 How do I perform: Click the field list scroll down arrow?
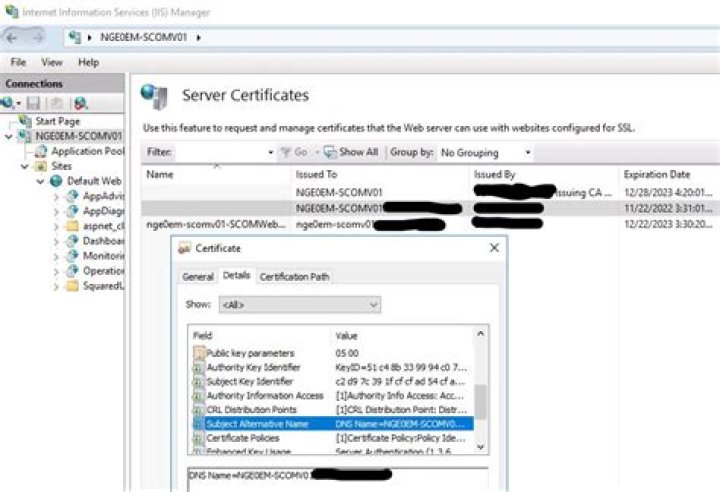480,447
